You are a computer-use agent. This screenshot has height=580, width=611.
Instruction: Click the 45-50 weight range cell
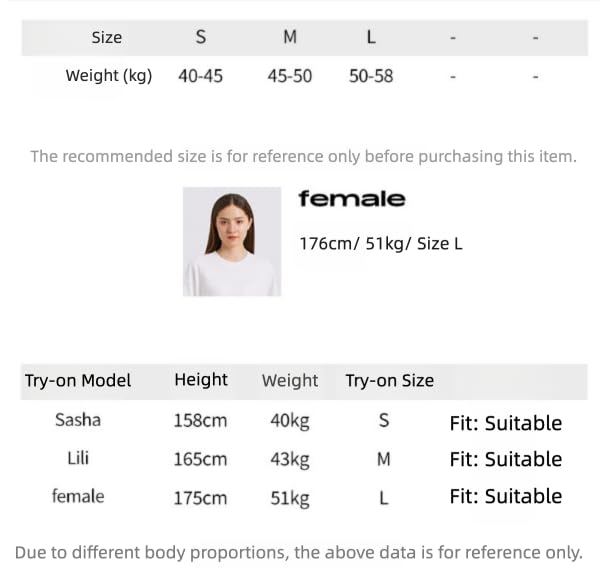click(x=290, y=75)
